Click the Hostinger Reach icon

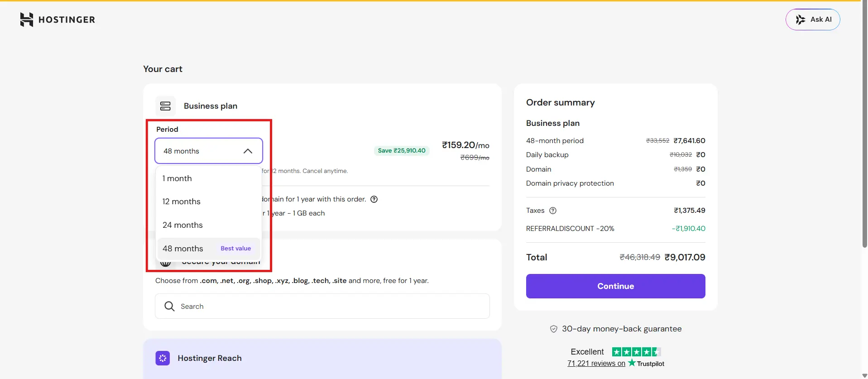163,358
